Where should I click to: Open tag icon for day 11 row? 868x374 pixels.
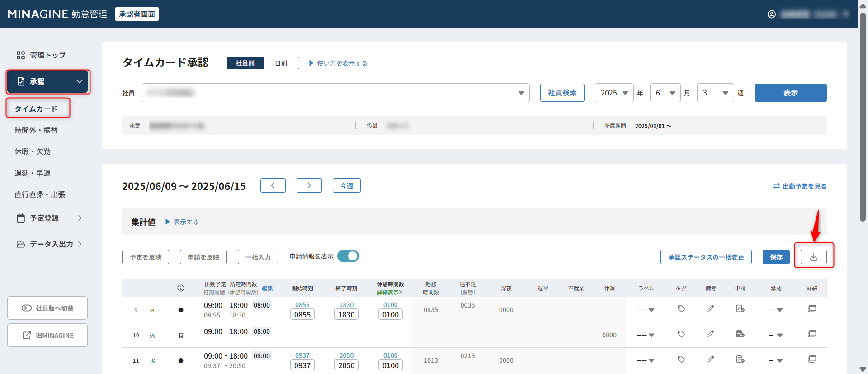click(681, 360)
